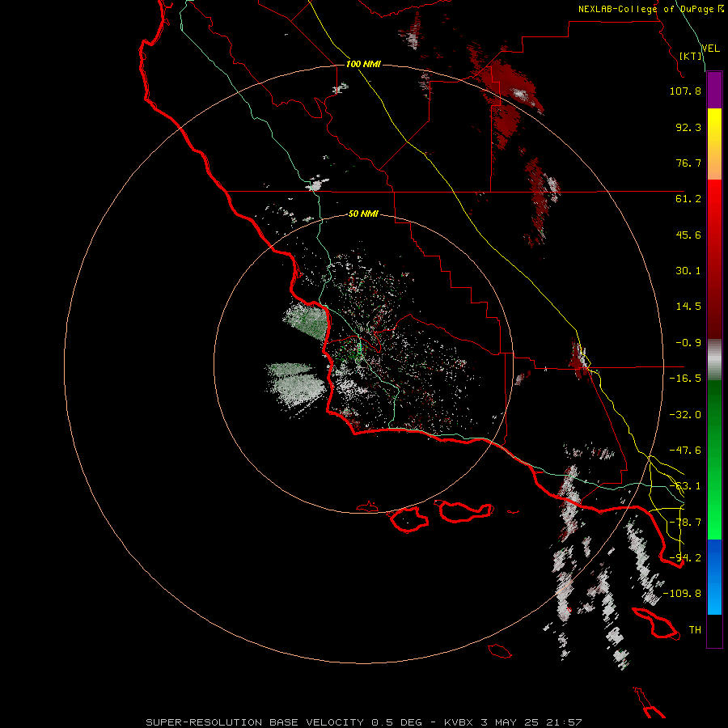Click the -47.6 velocity scale value
The height and width of the screenshot is (728, 728).
[685, 451]
